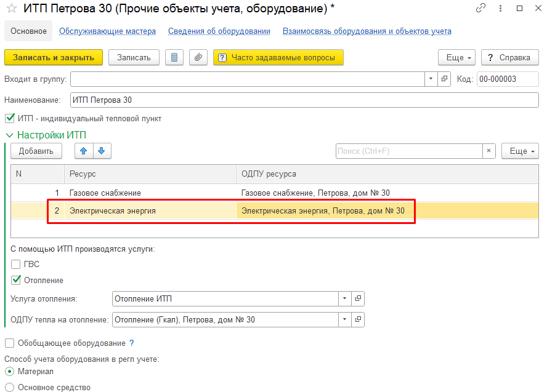
Task: Open the ОДПУ тепла на отопление dropdown arrow
Action: 345,319
